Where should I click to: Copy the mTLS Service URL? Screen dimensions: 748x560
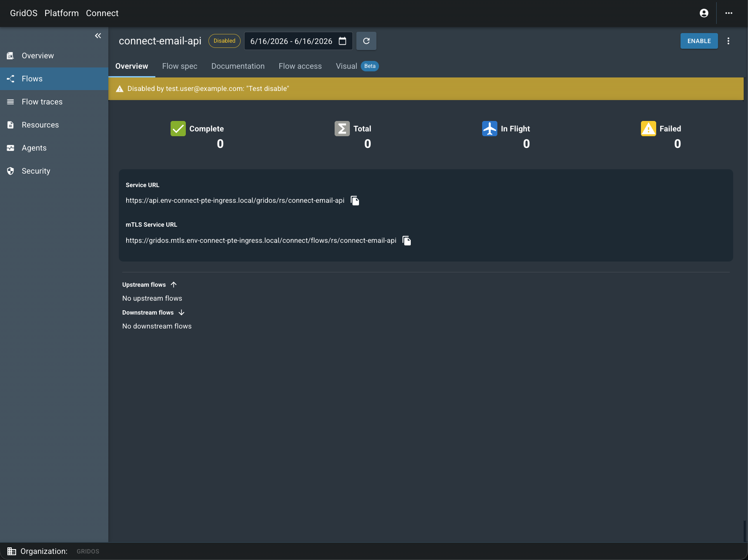point(407,241)
